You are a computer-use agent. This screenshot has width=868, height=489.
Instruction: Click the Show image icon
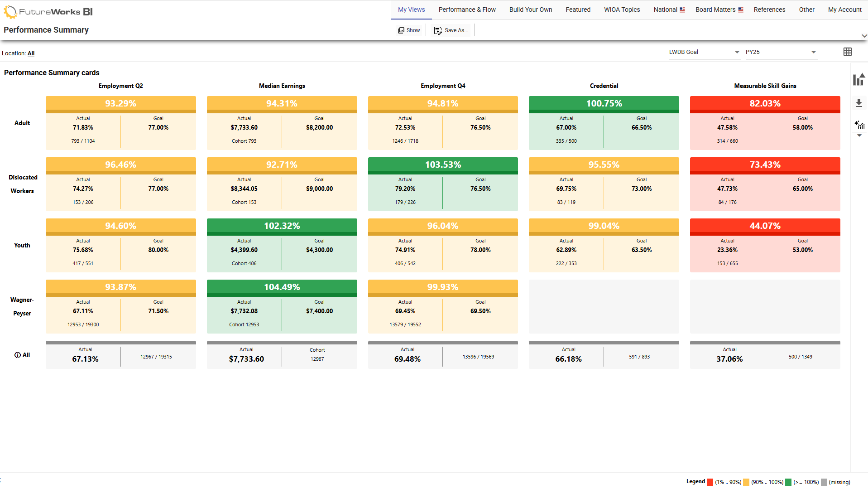point(402,30)
